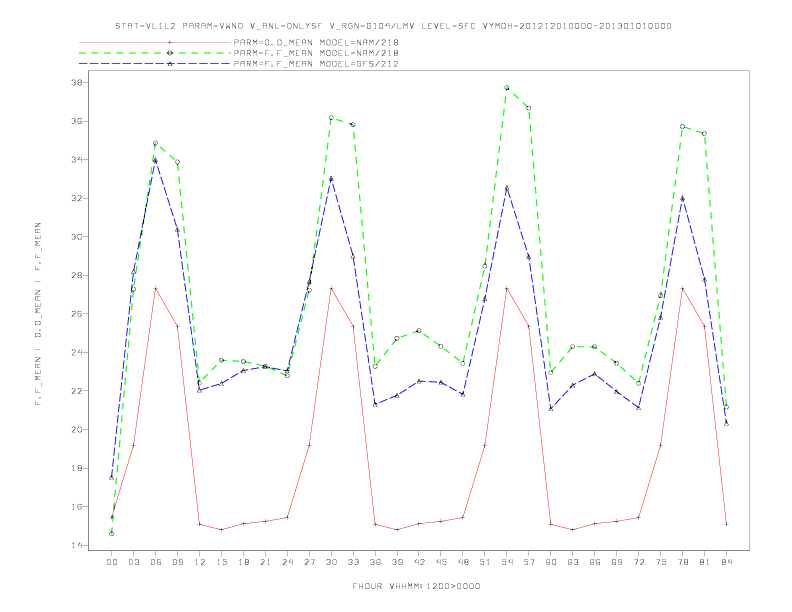Click green NAM circle marker at hour 54 peak
Viewport: 792px width, 612px height.
coord(507,88)
